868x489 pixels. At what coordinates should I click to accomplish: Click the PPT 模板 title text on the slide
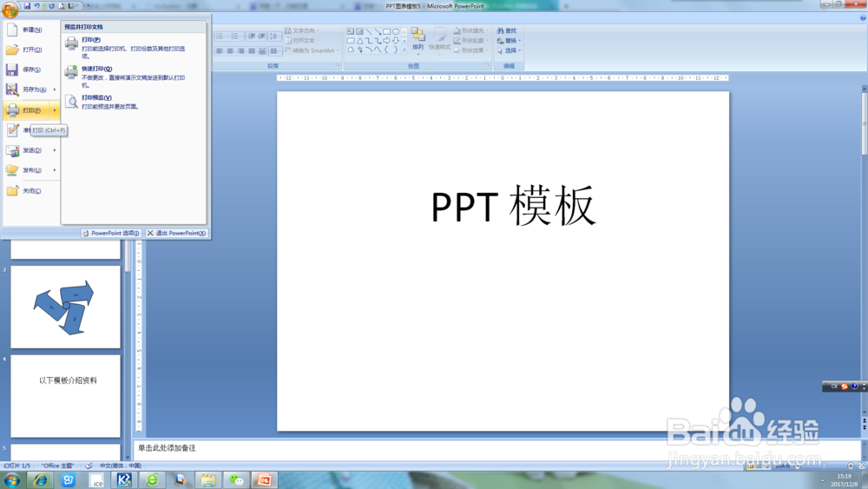point(513,206)
